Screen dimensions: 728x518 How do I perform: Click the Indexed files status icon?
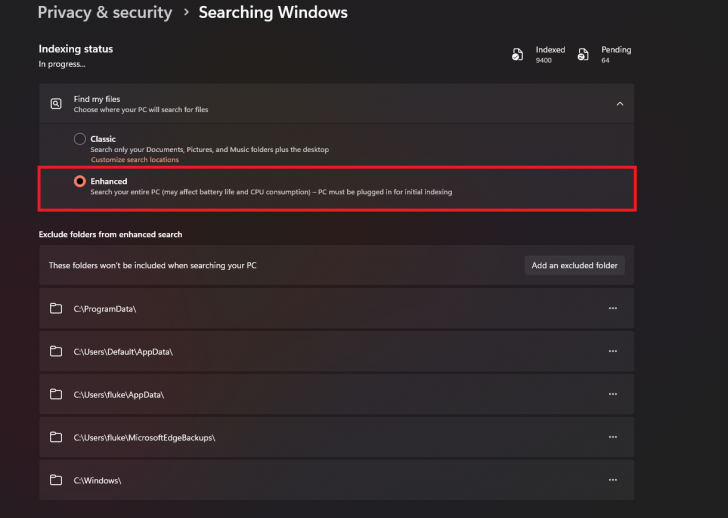pyautogui.click(x=517, y=55)
